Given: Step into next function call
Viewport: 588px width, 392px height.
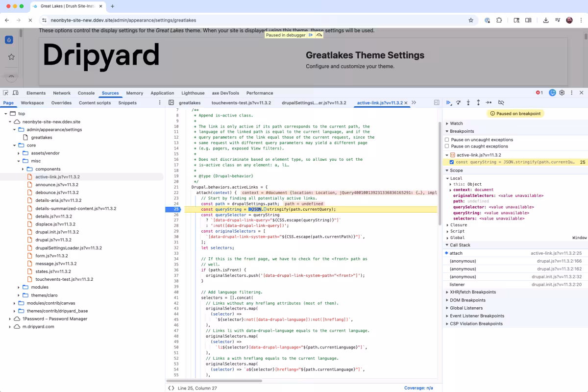Looking at the screenshot, I should tap(468, 102).
